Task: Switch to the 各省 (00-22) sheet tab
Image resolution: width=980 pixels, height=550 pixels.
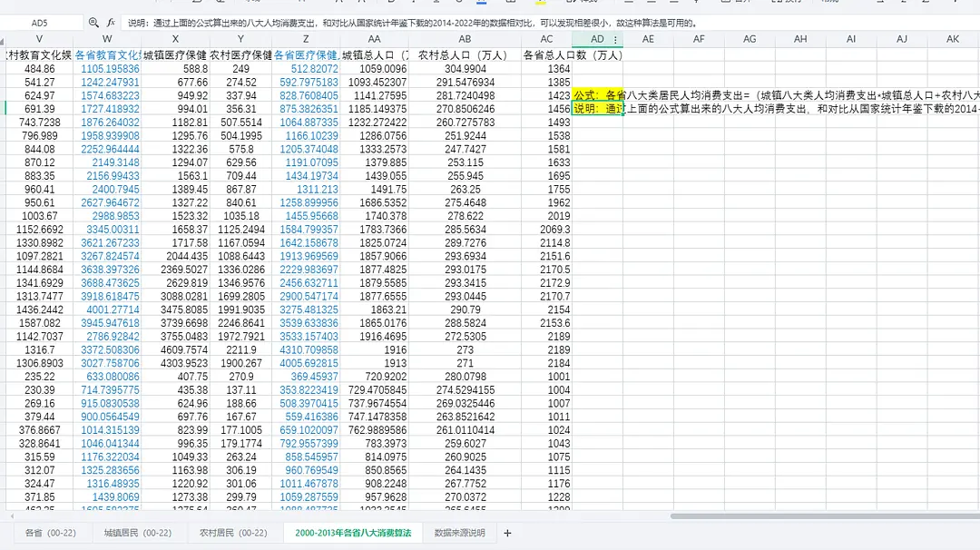Action: click(51, 533)
